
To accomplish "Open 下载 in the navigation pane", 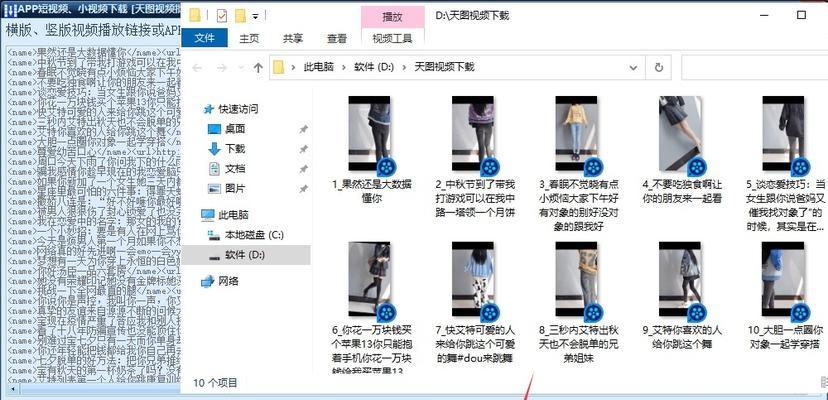I will tap(235, 149).
